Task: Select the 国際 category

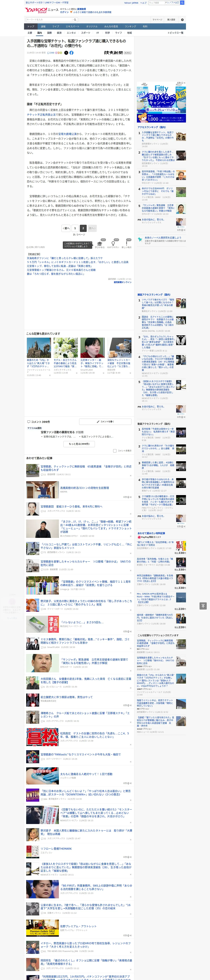Action: tap(49, 33)
